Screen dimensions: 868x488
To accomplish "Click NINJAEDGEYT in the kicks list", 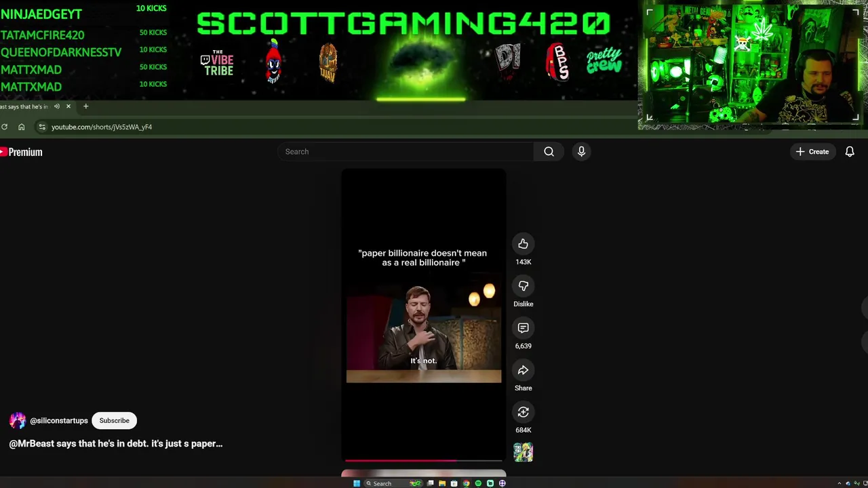I will (41, 14).
